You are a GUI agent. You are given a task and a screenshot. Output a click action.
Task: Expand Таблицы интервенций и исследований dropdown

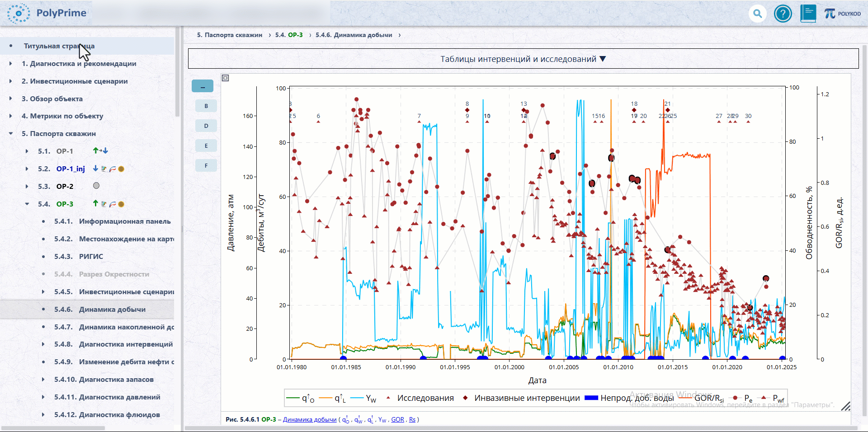pos(524,59)
